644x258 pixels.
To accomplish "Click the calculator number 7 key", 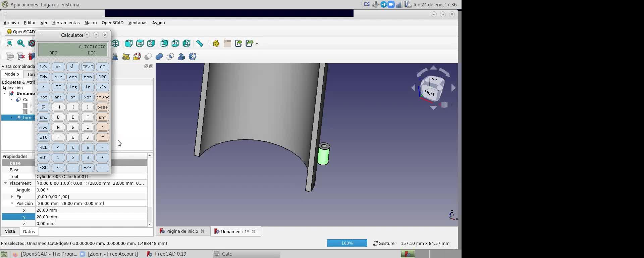I will [x=58, y=137].
